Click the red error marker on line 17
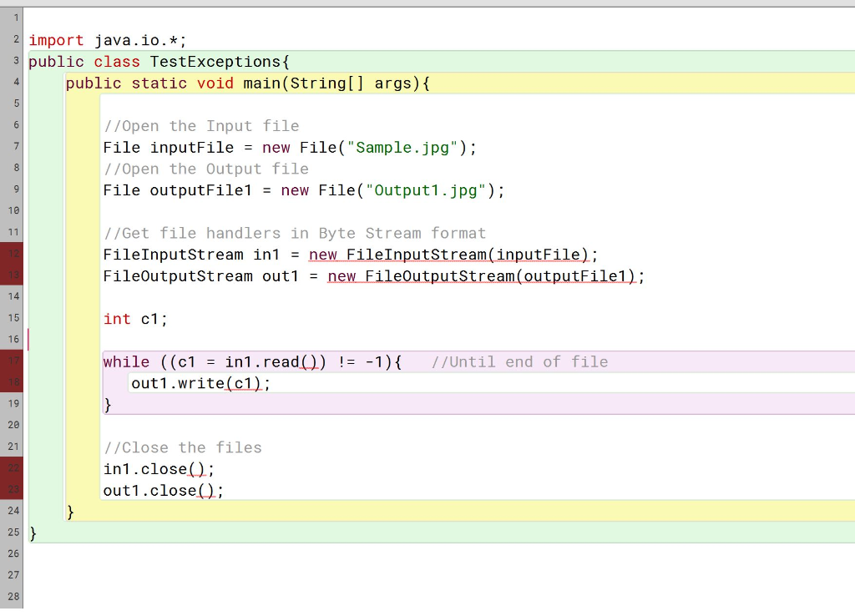This screenshot has width=855, height=616. [11, 361]
